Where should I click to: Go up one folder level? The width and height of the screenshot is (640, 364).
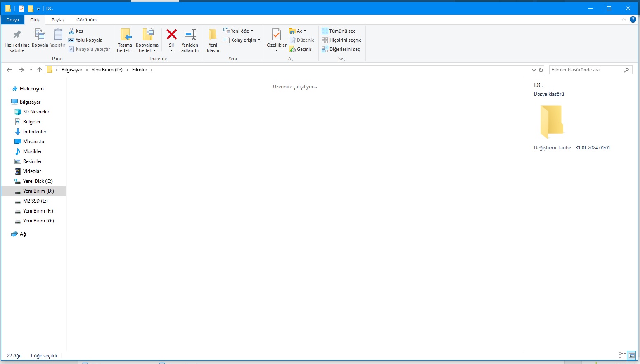(x=40, y=70)
